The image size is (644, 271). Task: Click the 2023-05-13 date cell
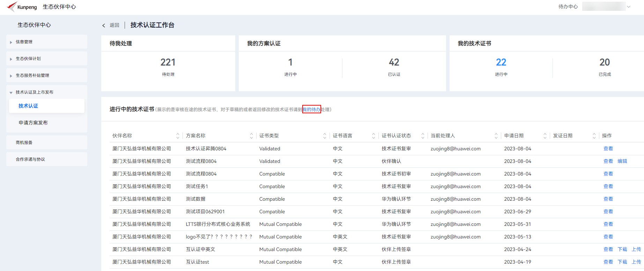point(518,237)
